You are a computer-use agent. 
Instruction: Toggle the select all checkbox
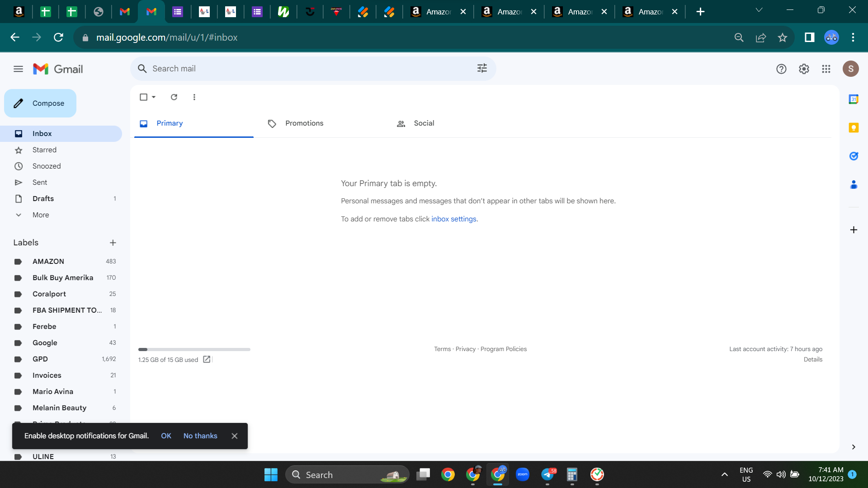click(143, 97)
